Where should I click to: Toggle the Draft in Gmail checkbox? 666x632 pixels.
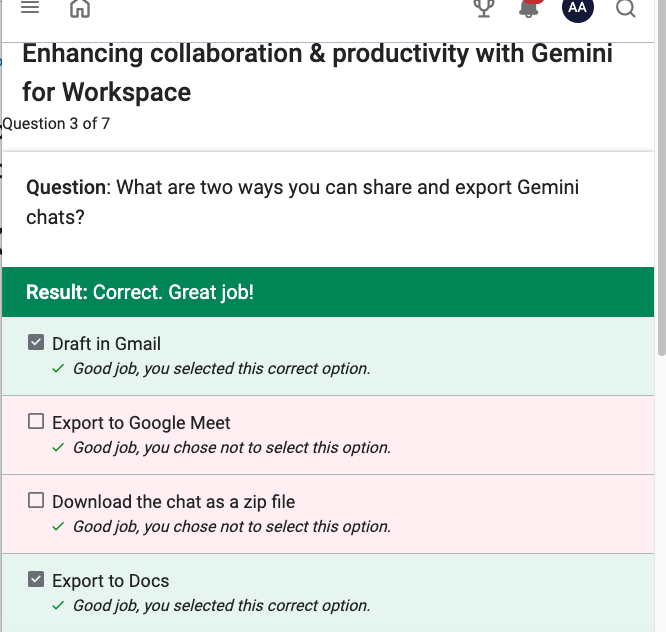(x=36, y=342)
